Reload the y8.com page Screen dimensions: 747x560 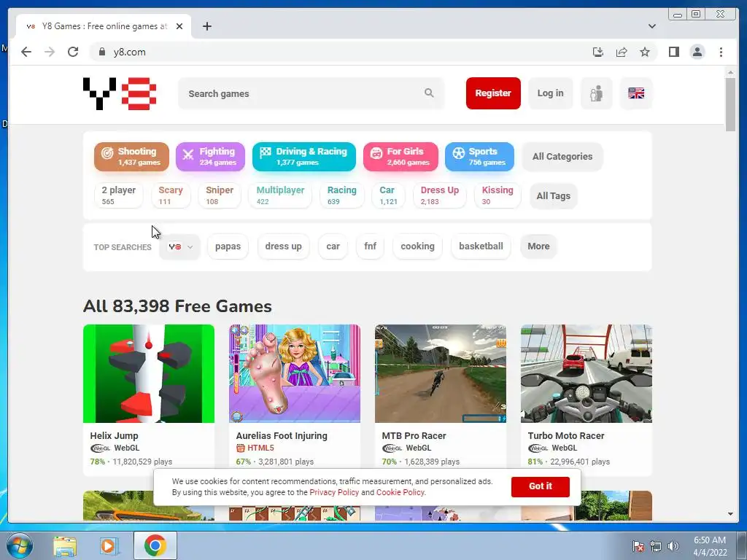click(x=73, y=52)
